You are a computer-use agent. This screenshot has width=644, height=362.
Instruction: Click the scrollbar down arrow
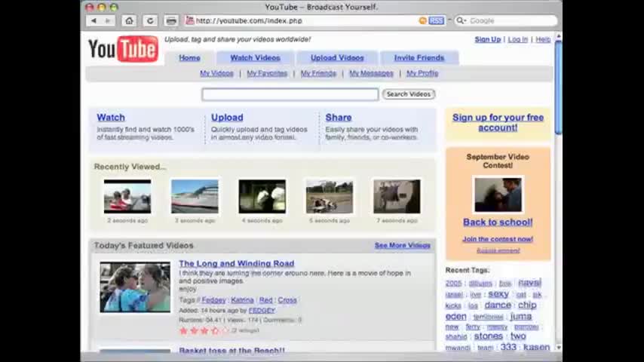558,347
